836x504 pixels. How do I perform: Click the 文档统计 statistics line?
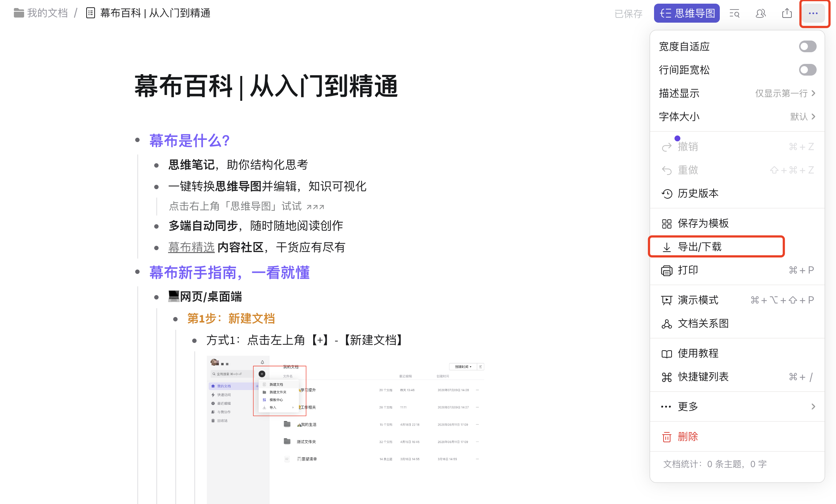click(x=715, y=464)
